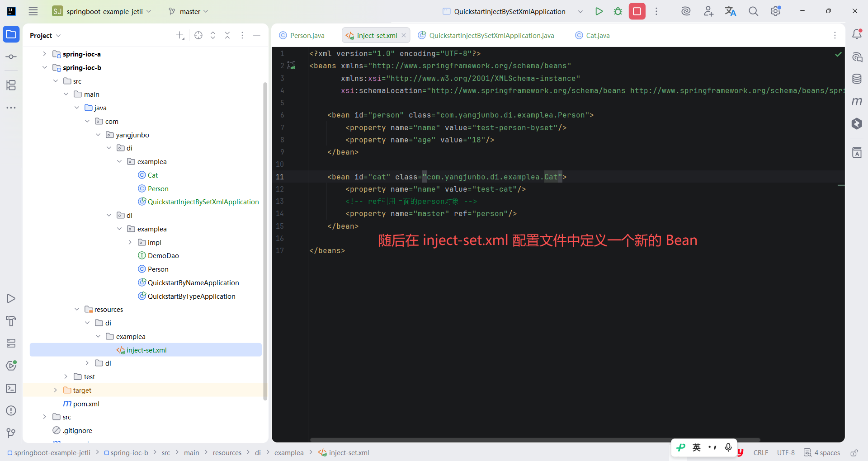
Task: Toggle read-only lock in status bar
Action: pyautogui.click(x=854, y=453)
